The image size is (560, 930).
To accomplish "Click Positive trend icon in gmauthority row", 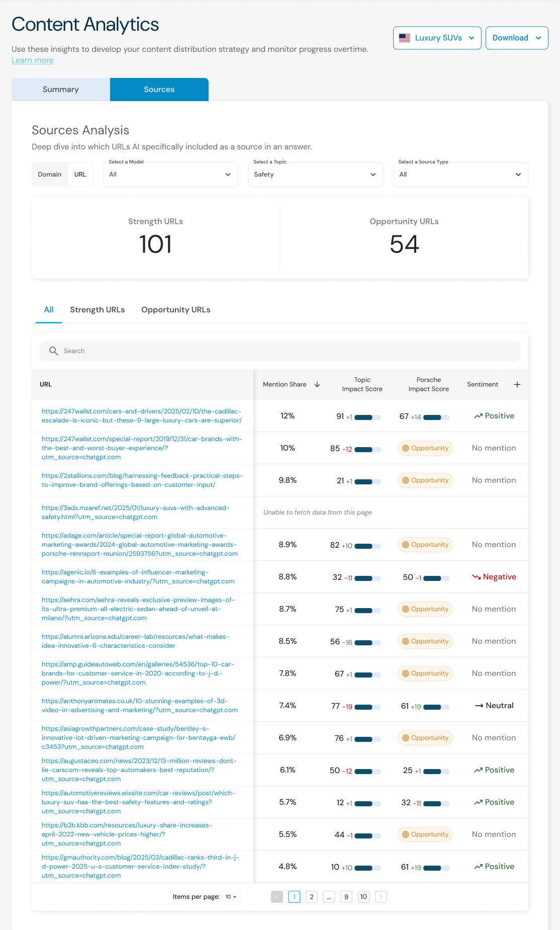I will coord(478,867).
